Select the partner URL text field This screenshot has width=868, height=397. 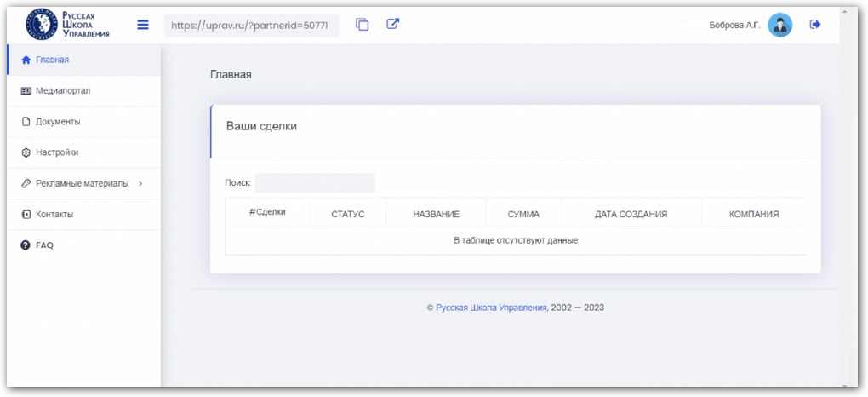pos(251,26)
